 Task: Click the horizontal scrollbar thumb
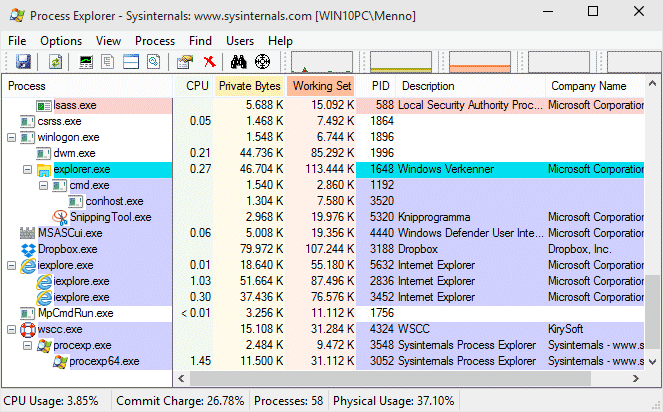click(x=390, y=378)
